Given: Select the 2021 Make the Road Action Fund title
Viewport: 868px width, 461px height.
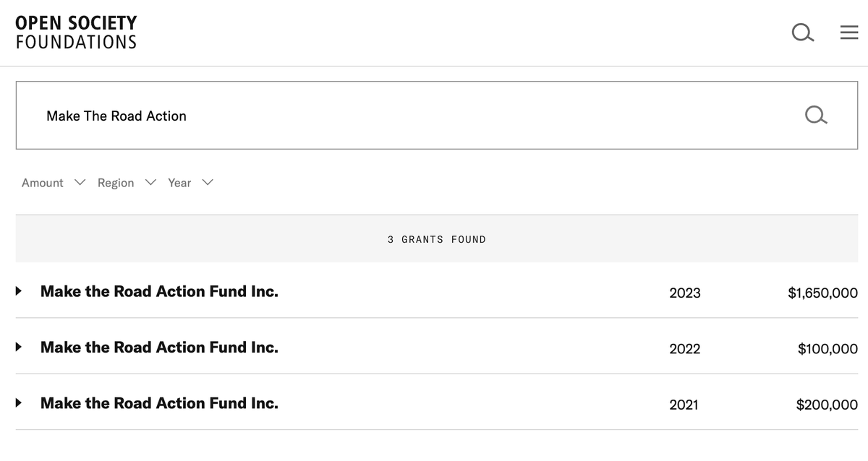Looking at the screenshot, I should coord(159,402).
